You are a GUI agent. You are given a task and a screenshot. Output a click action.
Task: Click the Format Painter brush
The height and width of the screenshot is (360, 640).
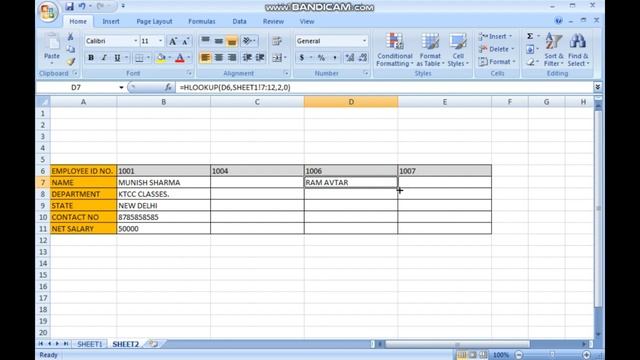[71, 62]
